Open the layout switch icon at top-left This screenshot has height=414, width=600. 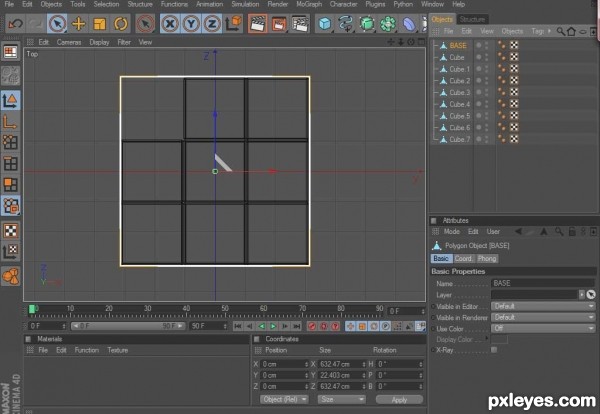coord(10,52)
